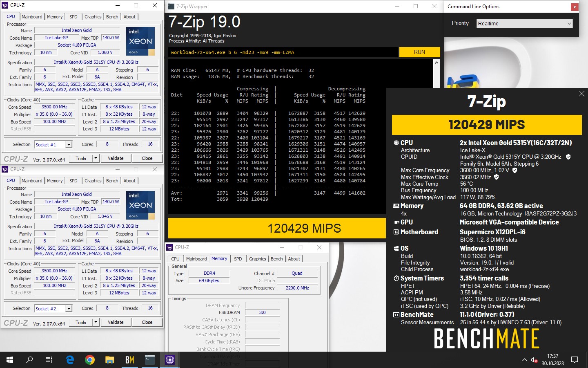This screenshot has width=588, height=368.
Task: Click the Quad channel value
Action: point(297,273)
